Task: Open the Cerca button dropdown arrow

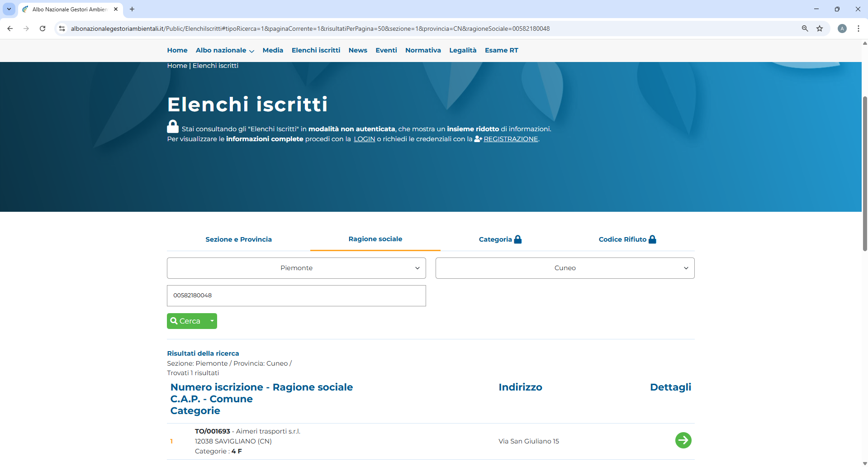Action: [212, 321]
